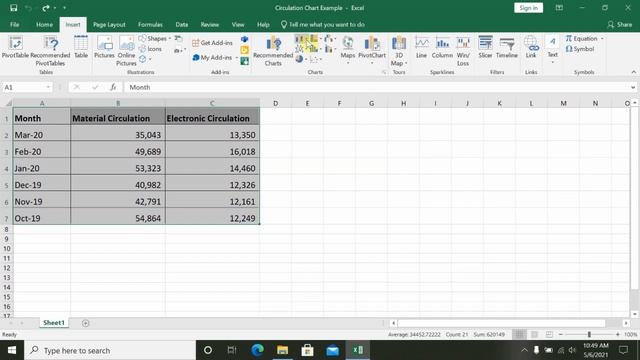Insert a column or bar chart
The width and height of the screenshot is (640, 360).
[301, 39]
